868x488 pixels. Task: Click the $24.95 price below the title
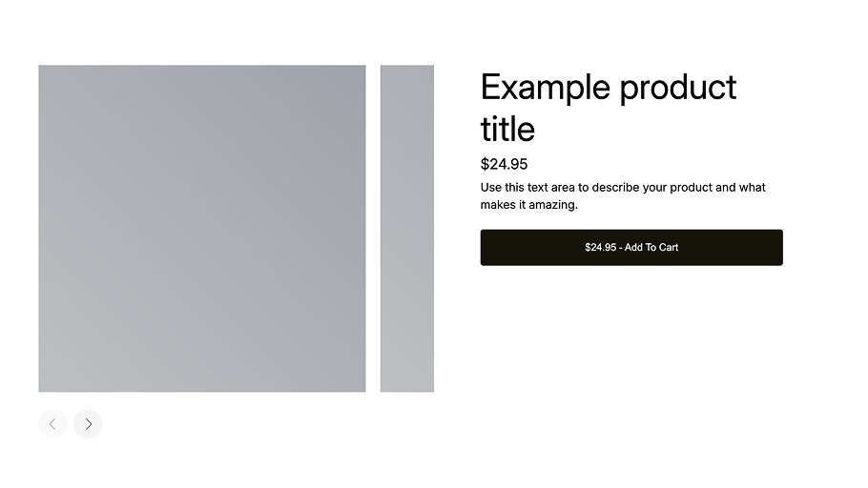click(x=504, y=164)
